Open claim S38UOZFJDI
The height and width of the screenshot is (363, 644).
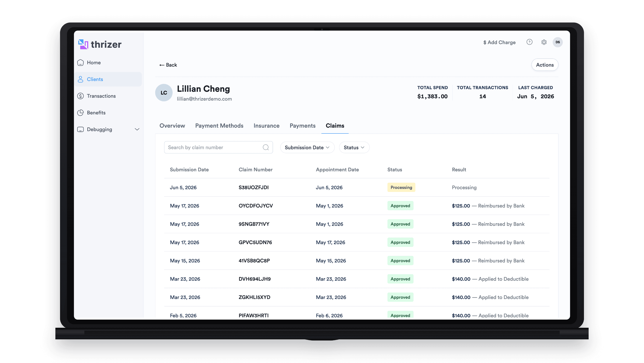point(254,187)
